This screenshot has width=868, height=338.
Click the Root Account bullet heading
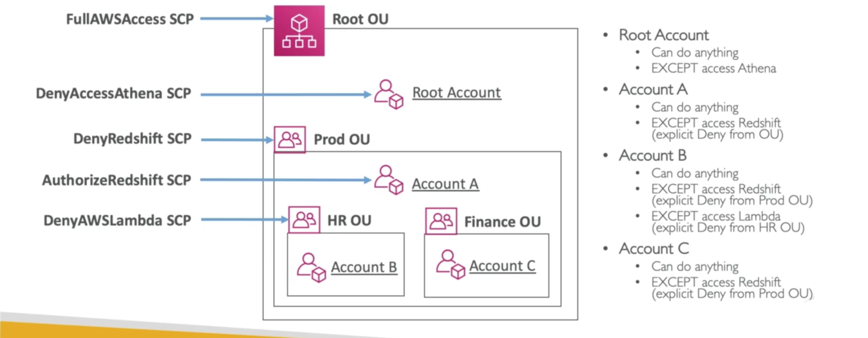point(664,35)
